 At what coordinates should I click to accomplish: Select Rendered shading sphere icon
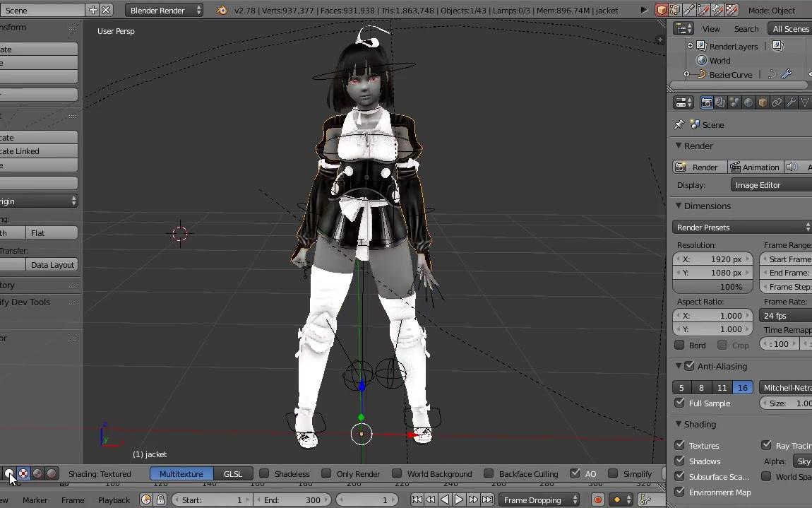pyautogui.click(x=52, y=473)
